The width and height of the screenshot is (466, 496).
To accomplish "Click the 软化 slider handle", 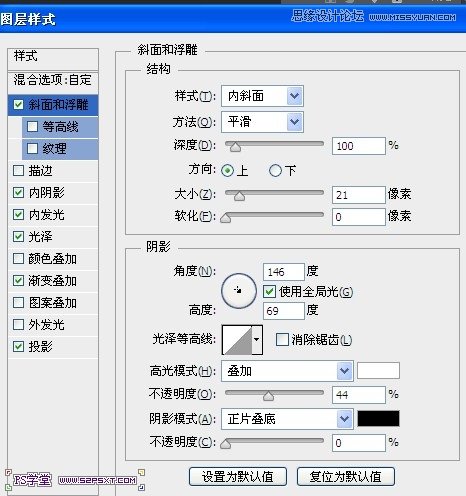I will pos(226,218).
